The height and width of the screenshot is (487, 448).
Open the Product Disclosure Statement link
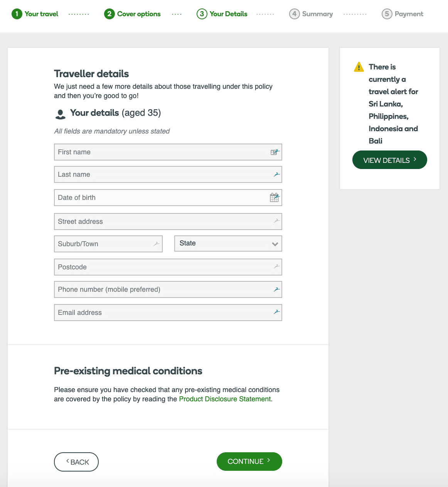(x=225, y=399)
